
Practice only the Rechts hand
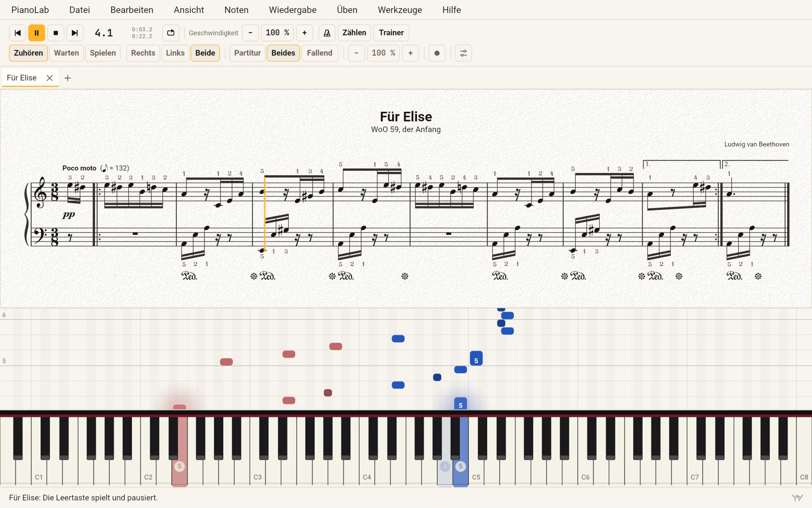[x=143, y=53]
